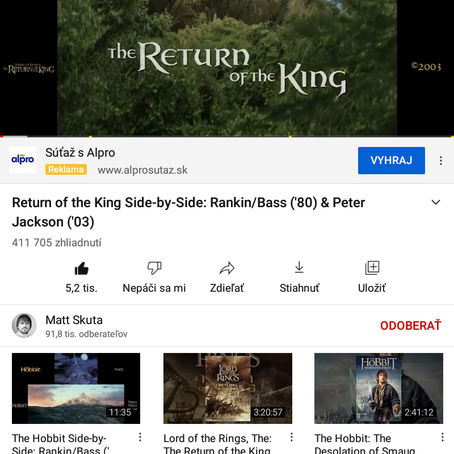
Task: Click the Alpro logo in ad banner
Action: pyautogui.click(x=23, y=160)
